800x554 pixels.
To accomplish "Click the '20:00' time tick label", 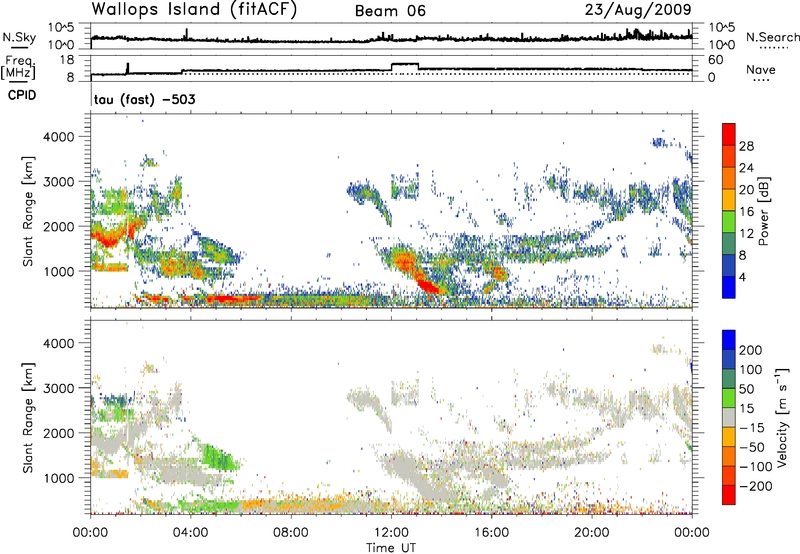I will click(591, 532).
